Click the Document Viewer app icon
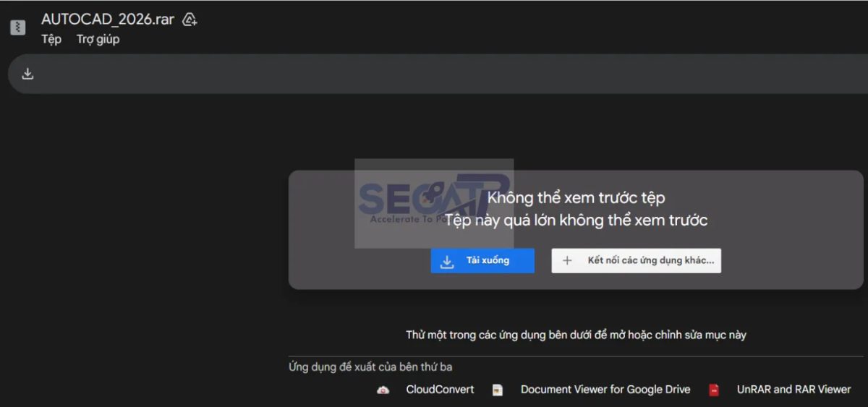Screen dimensions: 868x407 498,390
